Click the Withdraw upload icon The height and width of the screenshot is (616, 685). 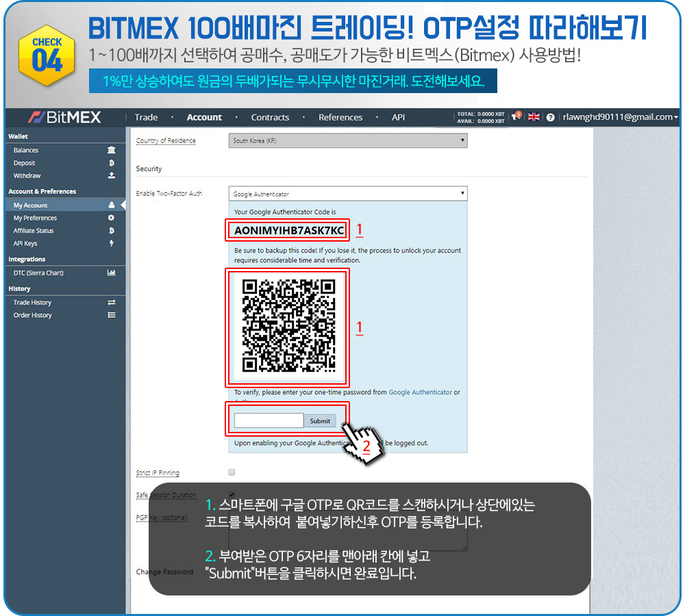click(112, 175)
